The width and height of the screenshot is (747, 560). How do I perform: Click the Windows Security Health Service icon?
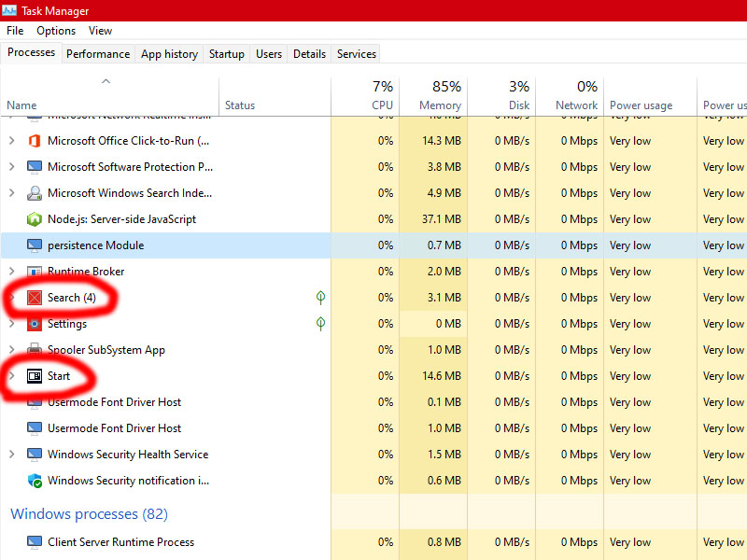tap(35, 455)
